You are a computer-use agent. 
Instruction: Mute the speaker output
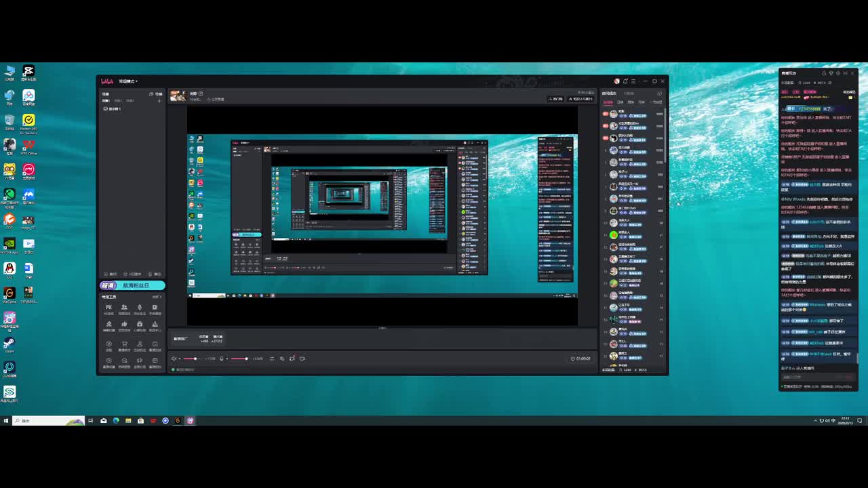point(174,359)
